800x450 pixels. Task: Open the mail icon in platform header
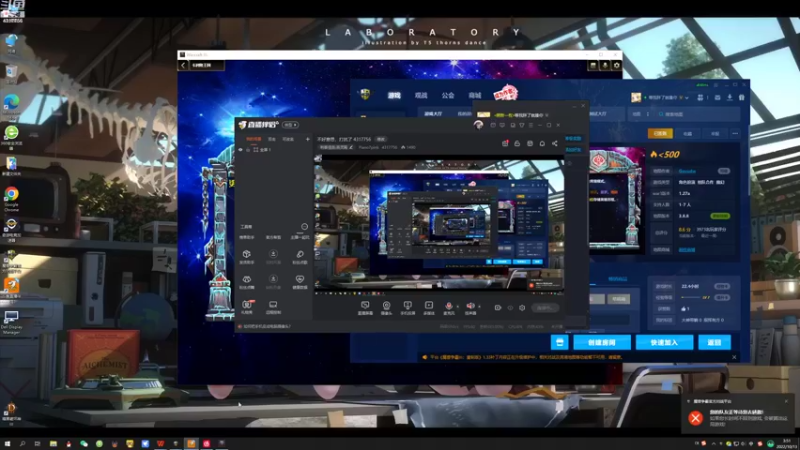[x=717, y=97]
